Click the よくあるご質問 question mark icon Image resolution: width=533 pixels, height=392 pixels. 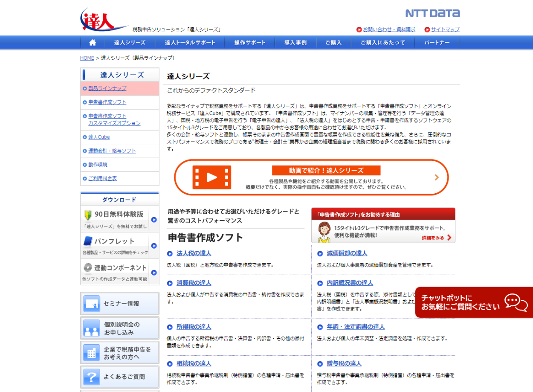tap(92, 377)
